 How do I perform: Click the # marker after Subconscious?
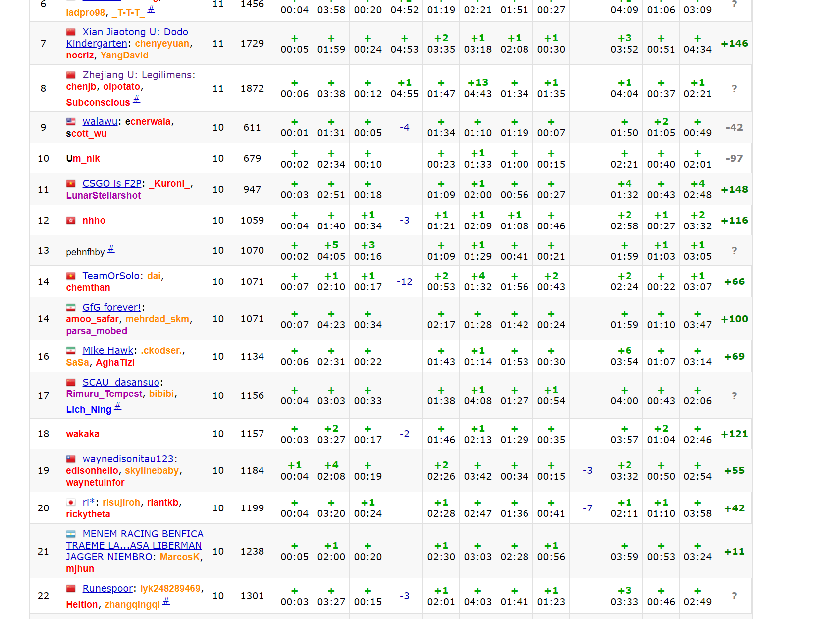tap(137, 99)
